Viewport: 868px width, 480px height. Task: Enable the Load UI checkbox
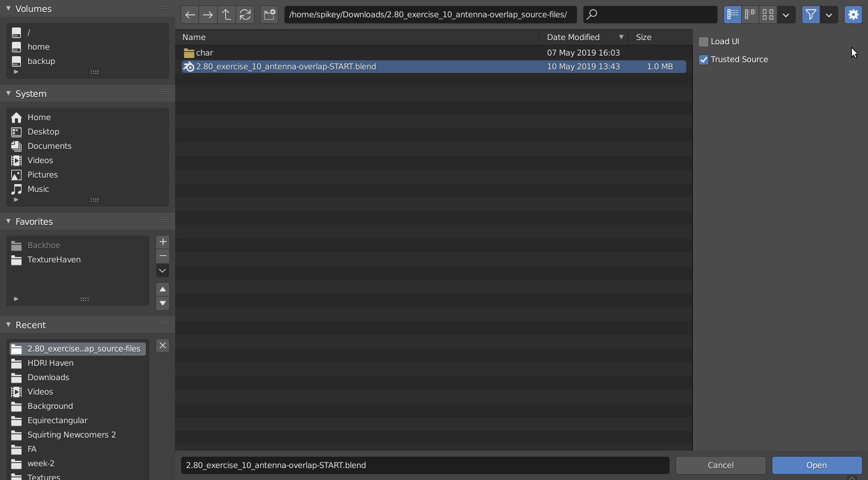[704, 41]
